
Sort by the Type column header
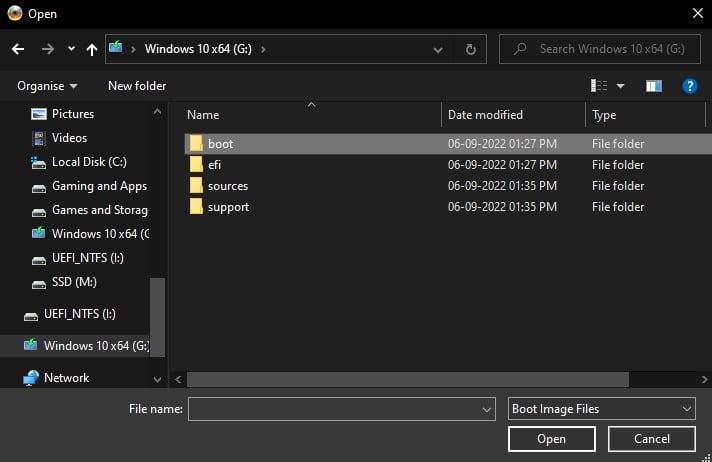(x=604, y=115)
